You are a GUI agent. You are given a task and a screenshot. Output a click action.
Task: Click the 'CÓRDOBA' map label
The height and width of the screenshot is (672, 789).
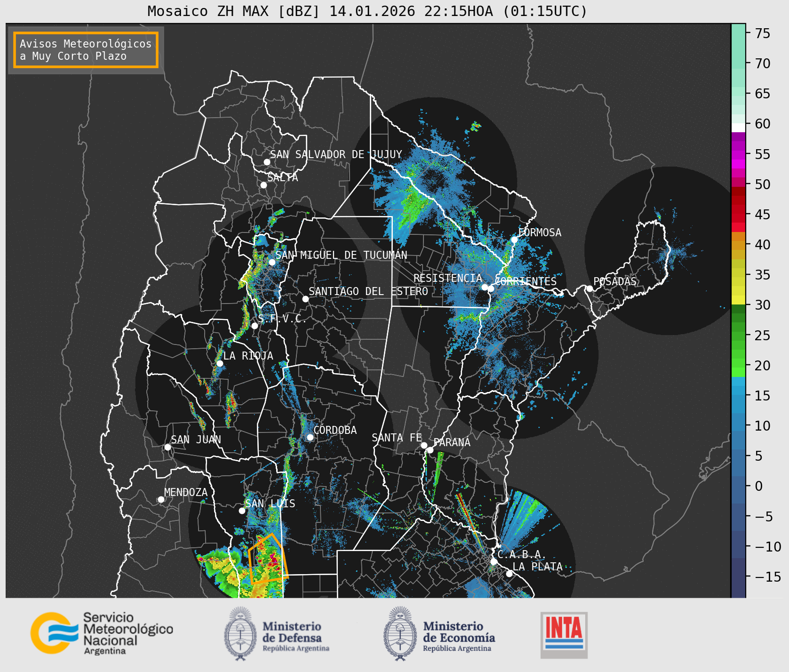pos(335,430)
